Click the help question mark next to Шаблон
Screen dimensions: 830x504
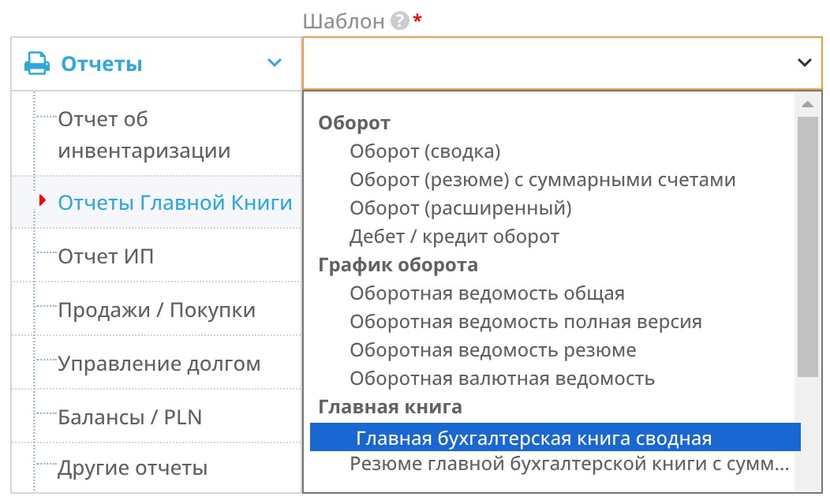(x=400, y=21)
